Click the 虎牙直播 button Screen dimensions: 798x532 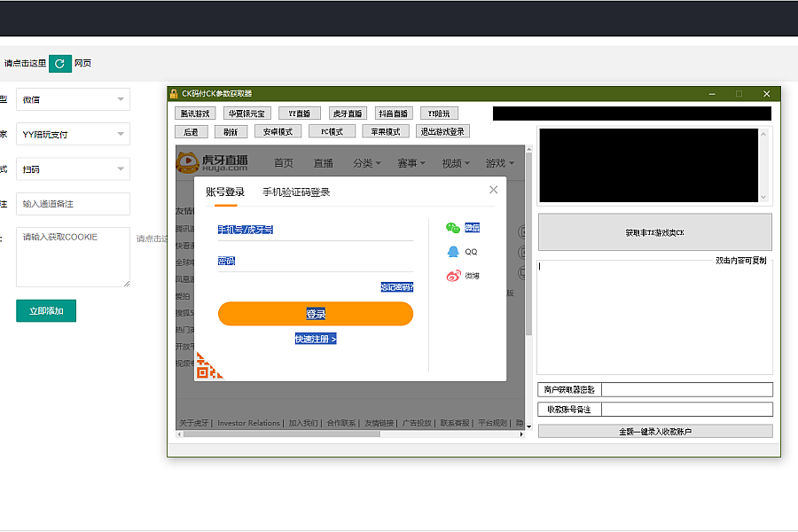tap(347, 113)
